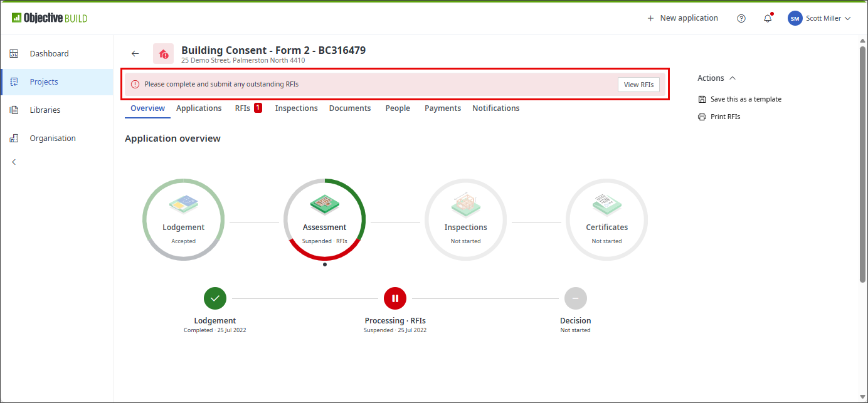Click the 'Application overview' heading
Screen dimensions: 868x403
pos(172,139)
